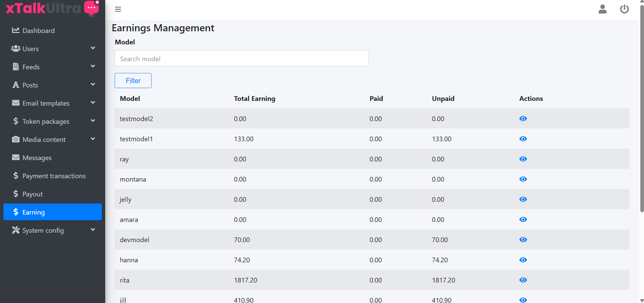Open the user profile icon
This screenshot has width=644, height=303.
click(602, 9)
